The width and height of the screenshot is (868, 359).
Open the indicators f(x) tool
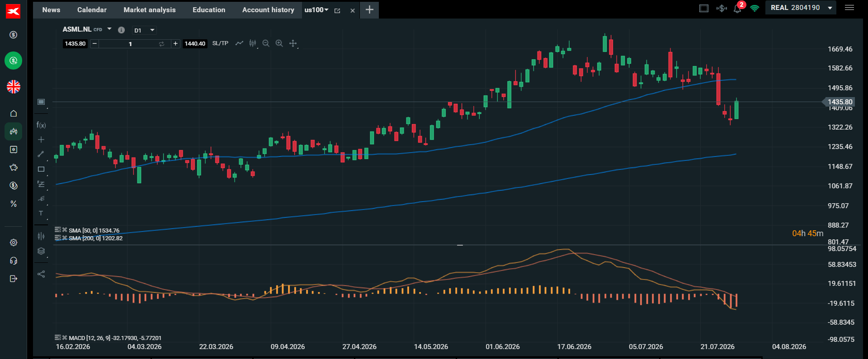[x=41, y=125]
